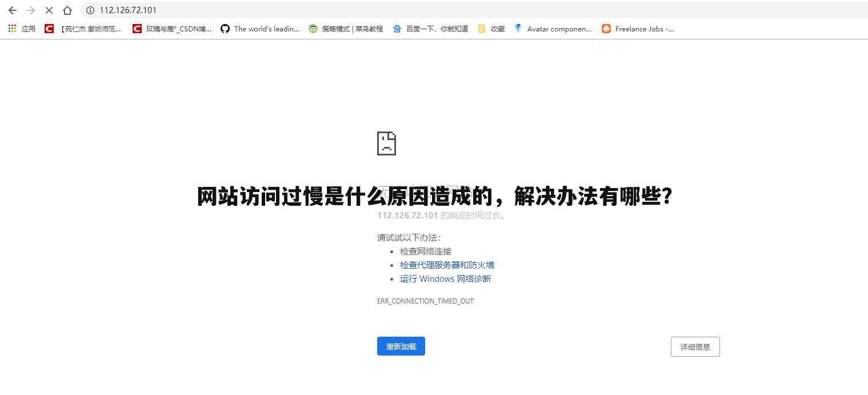Open the 策略模式 菜鸟教程 bookmark

click(x=345, y=29)
